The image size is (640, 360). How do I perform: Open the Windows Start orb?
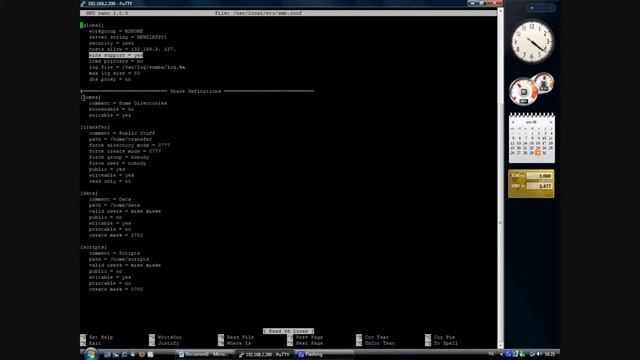[x=91, y=354]
